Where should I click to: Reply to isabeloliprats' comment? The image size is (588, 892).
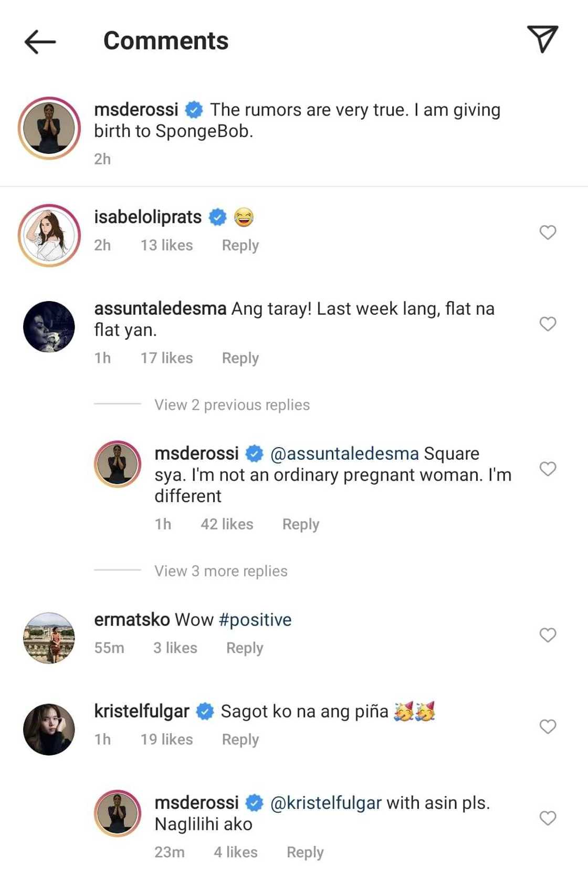click(240, 245)
